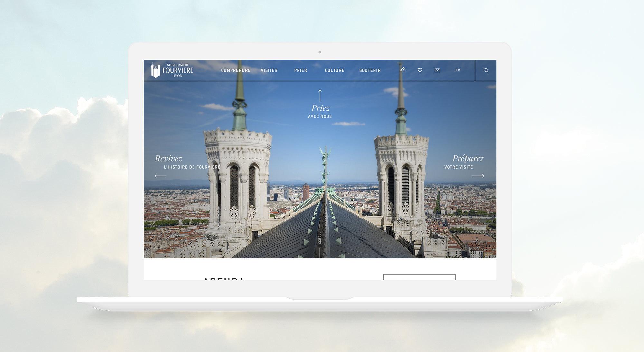
Task: Click the search magnifier icon
Action: (x=486, y=70)
